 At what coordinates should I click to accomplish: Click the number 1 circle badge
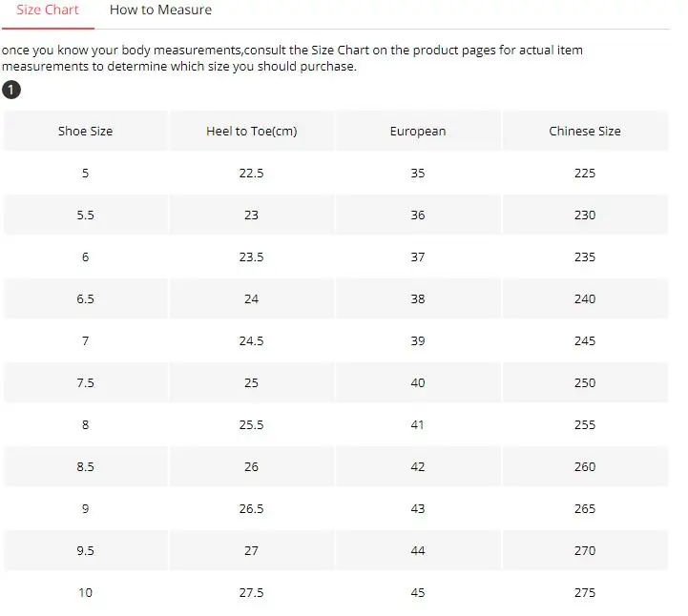[x=11, y=90]
